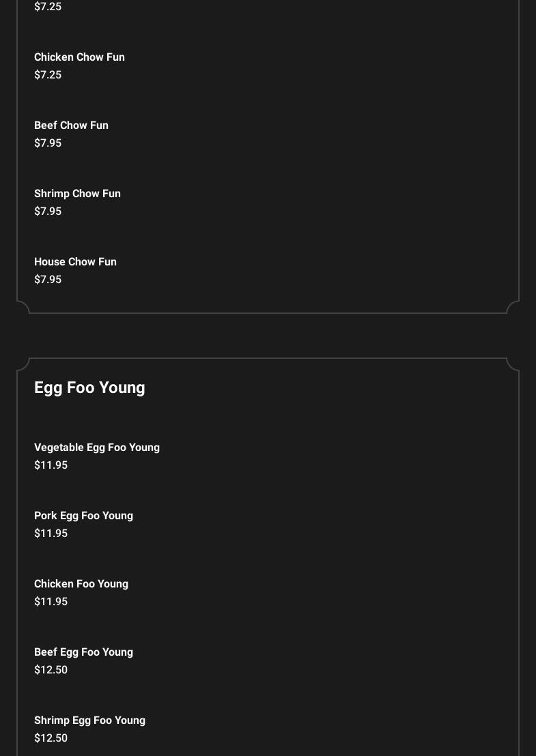Choose the Chicken Foo Young dish
The width and height of the screenshot is (536, 756).
81,584
